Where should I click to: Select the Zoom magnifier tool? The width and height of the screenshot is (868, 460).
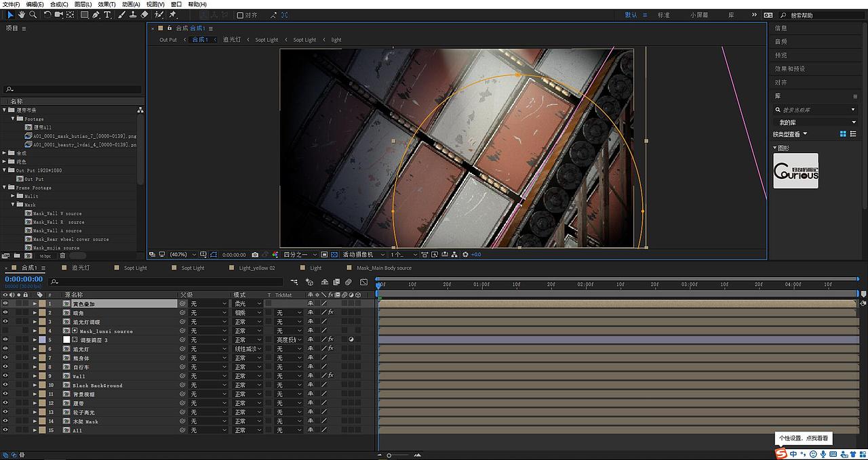(33, 14)
